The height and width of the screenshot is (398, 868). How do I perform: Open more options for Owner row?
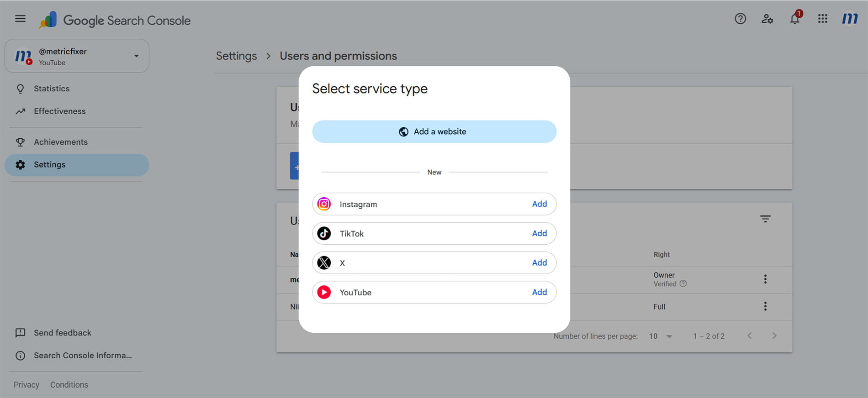click(765, 279)
